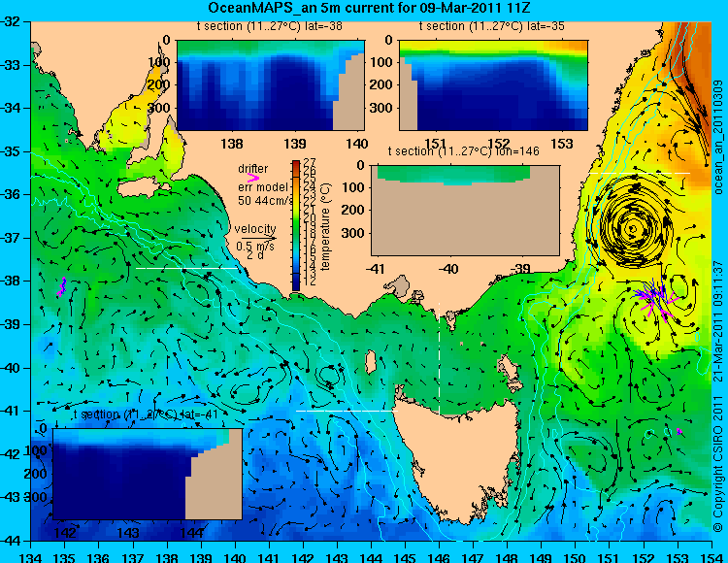This screenshot has height=563, width=728.
Task: Click the '2 d' legend text
Action: click(255, 255)
